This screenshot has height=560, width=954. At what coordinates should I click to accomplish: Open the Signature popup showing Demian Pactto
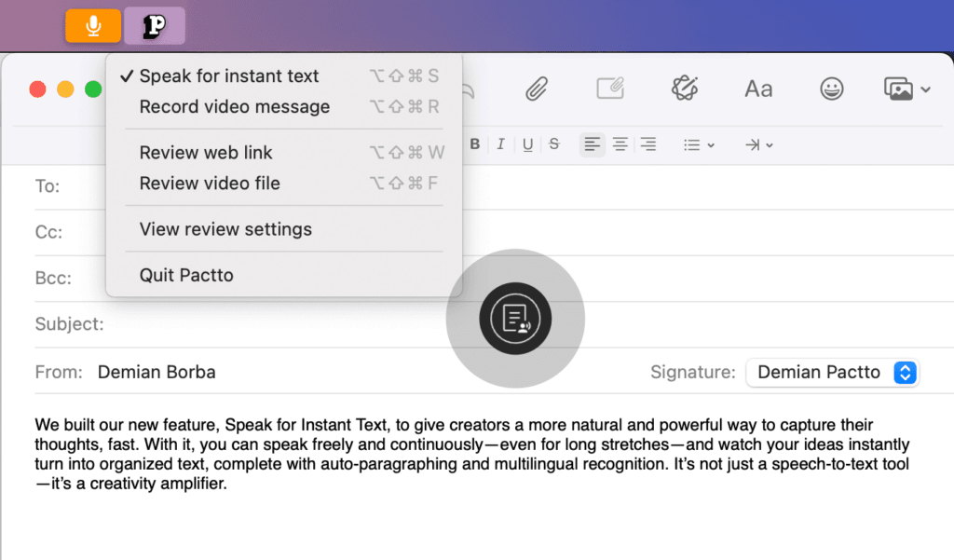click(x=832, y=372)
